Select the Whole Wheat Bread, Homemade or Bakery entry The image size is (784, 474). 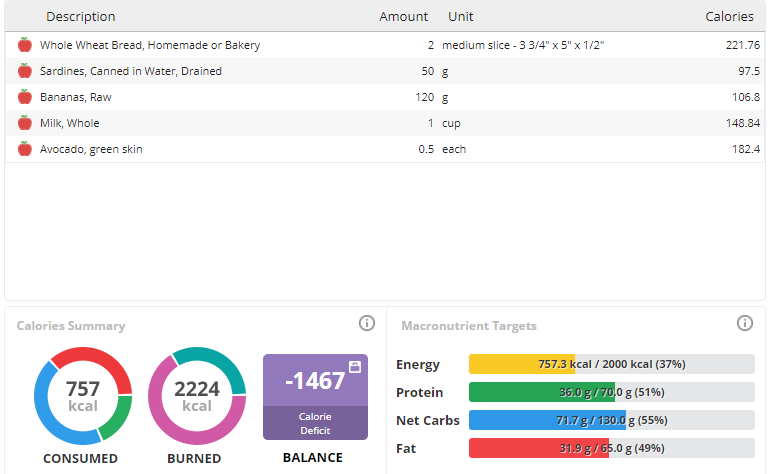tap(150, 45)
